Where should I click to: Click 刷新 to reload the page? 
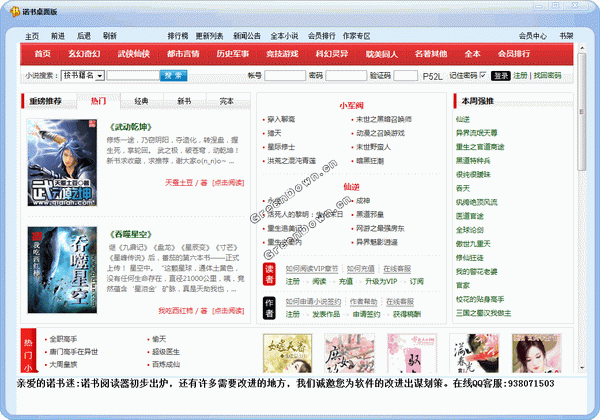click(109, 36)
